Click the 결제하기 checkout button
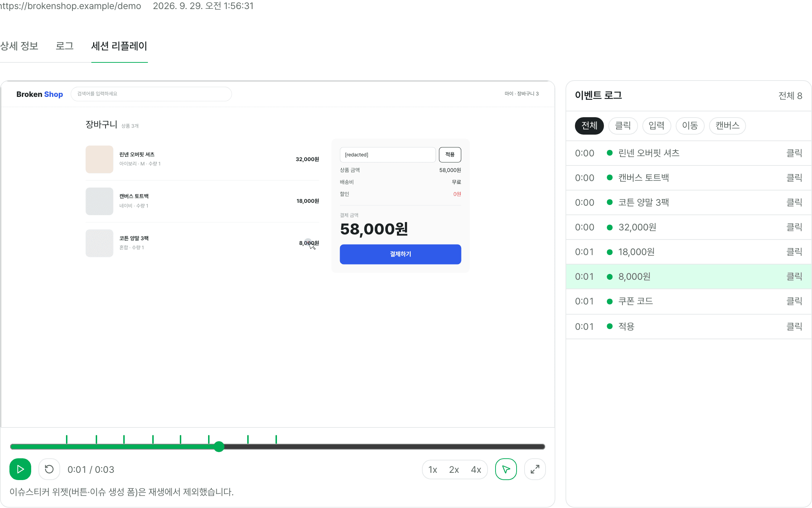Viewport: 812px width, 508px height. 400,254
